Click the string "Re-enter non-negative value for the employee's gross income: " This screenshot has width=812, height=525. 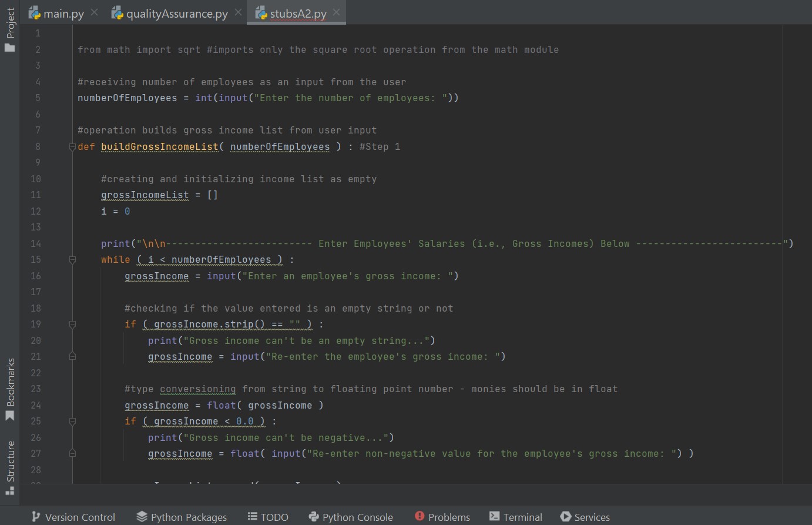click(492, 454)
